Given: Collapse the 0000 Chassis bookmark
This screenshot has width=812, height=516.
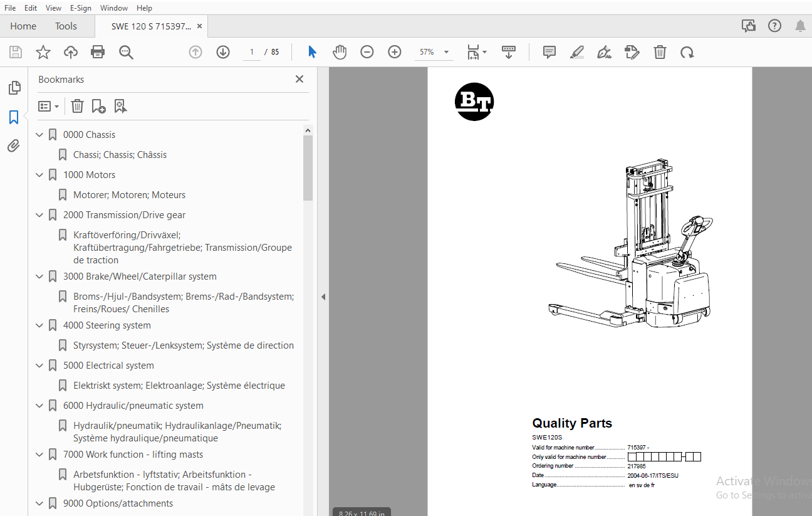Looking at the screenshot, I should (x=40, y=135).
